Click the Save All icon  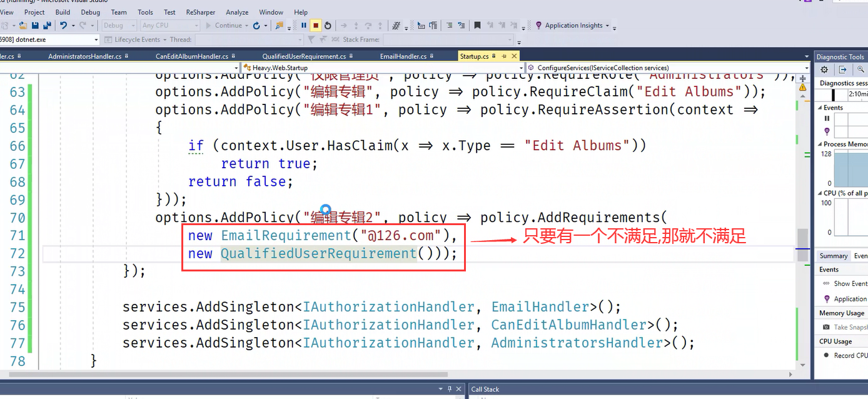48,26
